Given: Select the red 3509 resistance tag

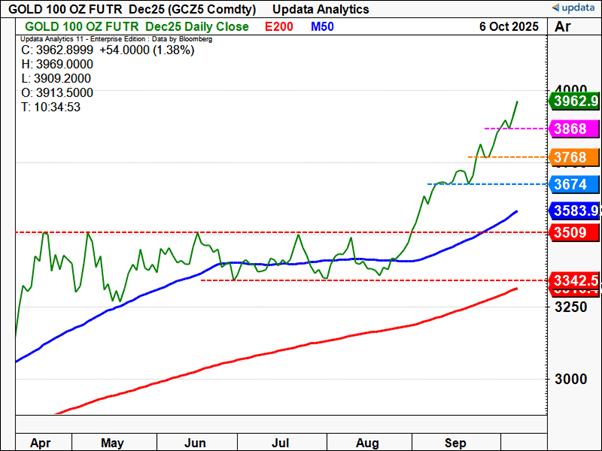Looking at the screenshot, I should click(574, 232).
